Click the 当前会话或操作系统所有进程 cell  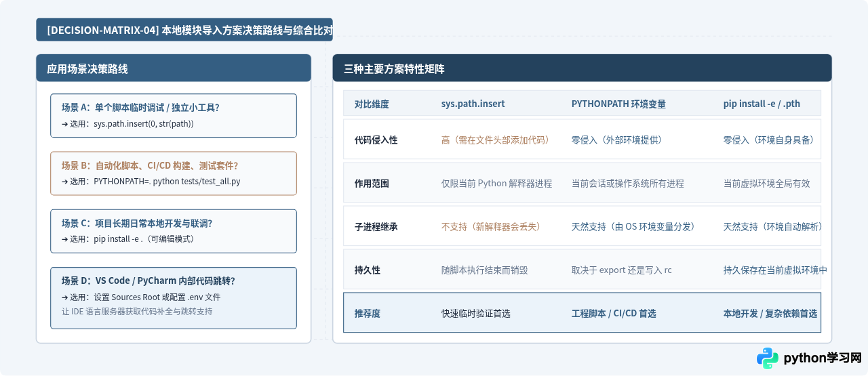pyautogui.click(x=628, y=184)
